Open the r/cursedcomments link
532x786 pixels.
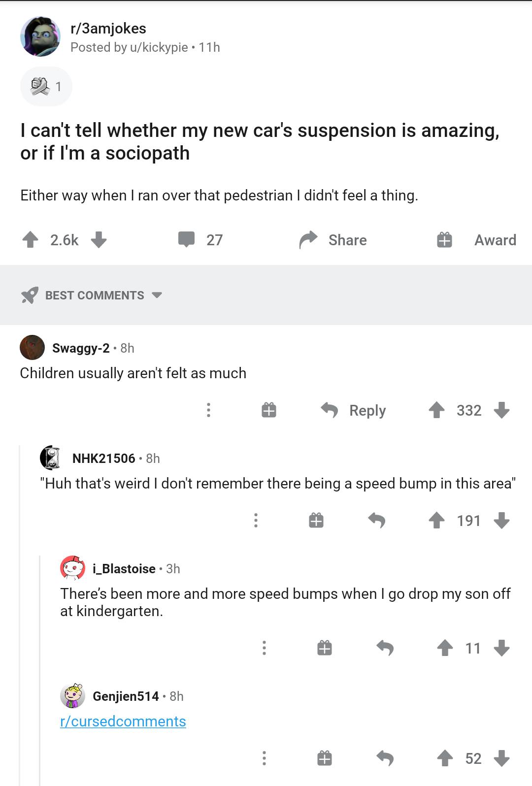point(123,721)
